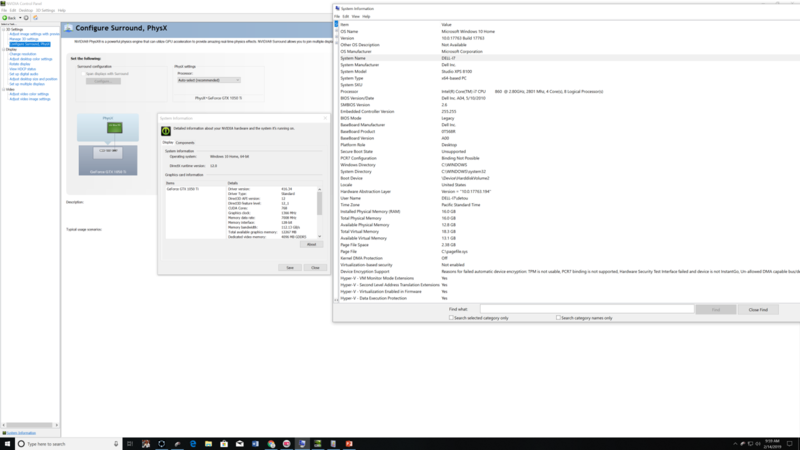Open Adjust video color settings task
Screen dimensions: 800x450
click(29, 94)
